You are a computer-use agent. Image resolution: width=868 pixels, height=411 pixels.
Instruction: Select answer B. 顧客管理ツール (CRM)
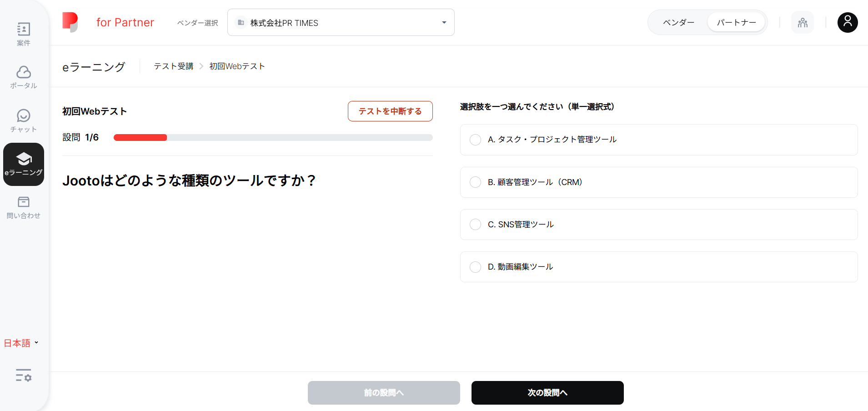pyautogui.click(x=475, y=182)
